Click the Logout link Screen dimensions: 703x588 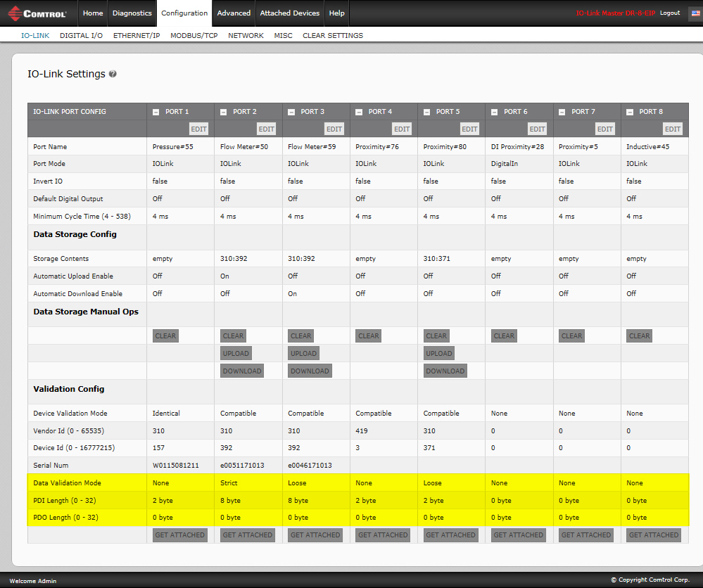670,13
